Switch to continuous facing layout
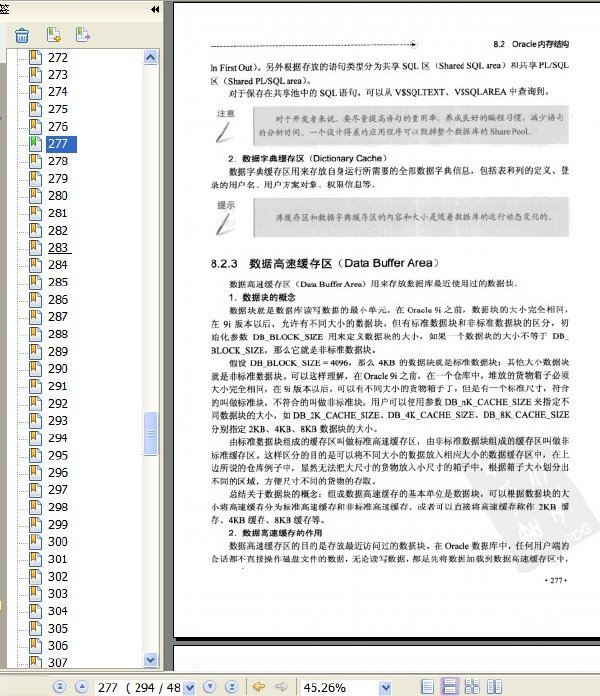The image size is (600, 696). (x=472, y=687)
